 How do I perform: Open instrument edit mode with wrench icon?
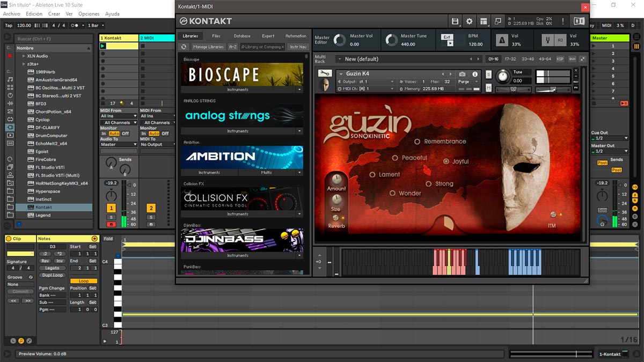(x=324, y=73)
